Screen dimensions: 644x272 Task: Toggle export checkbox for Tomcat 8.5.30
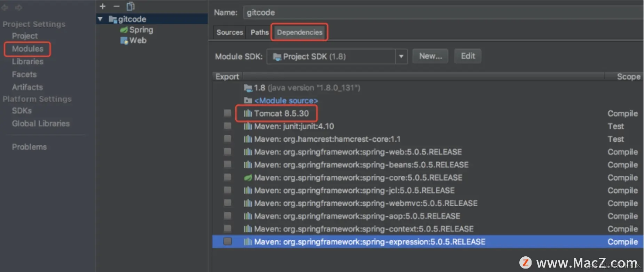(x=227, y=113)
